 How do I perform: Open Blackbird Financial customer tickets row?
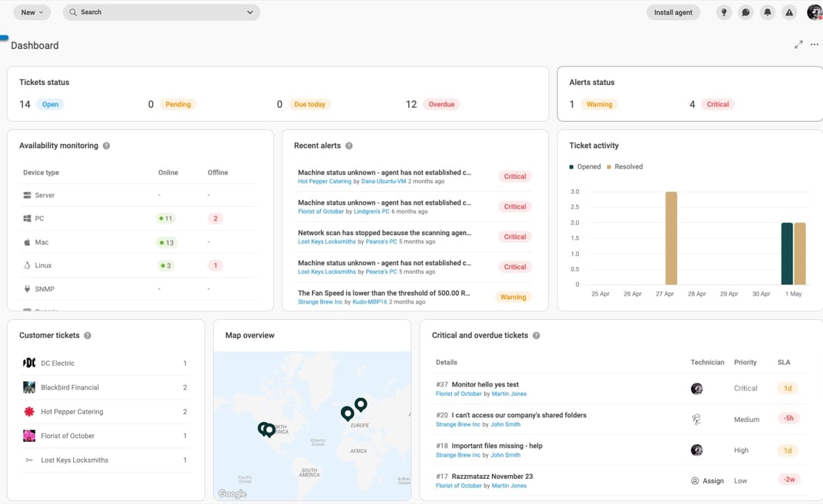point(105,387)
